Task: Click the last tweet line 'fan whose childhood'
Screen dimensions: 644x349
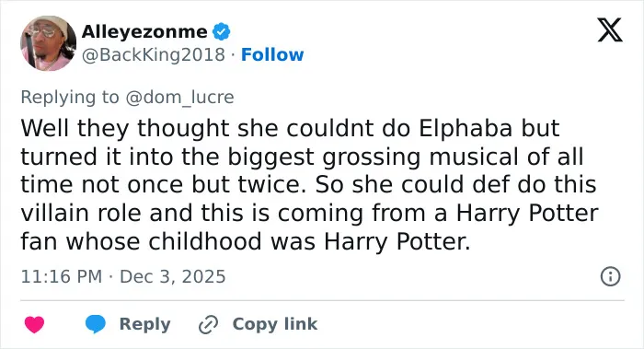Action: pos(246,241)
